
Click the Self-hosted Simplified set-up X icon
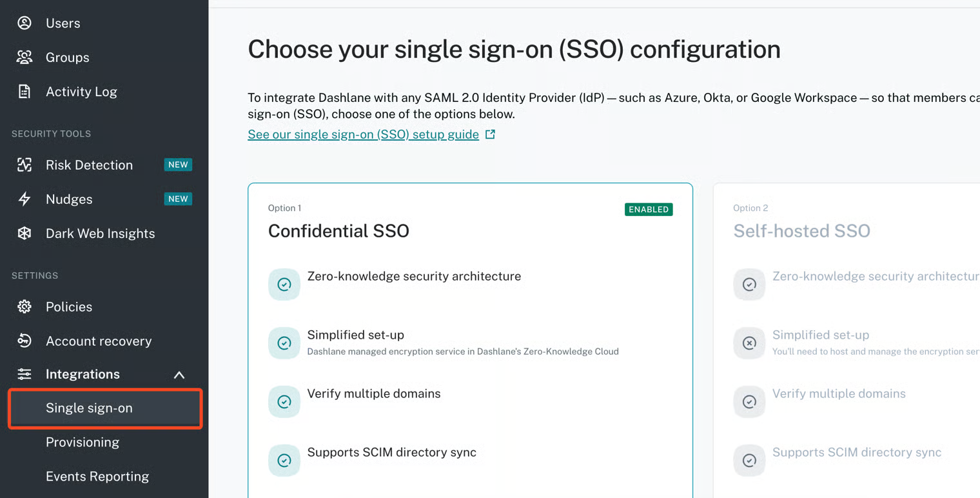(x=749, y=343)
